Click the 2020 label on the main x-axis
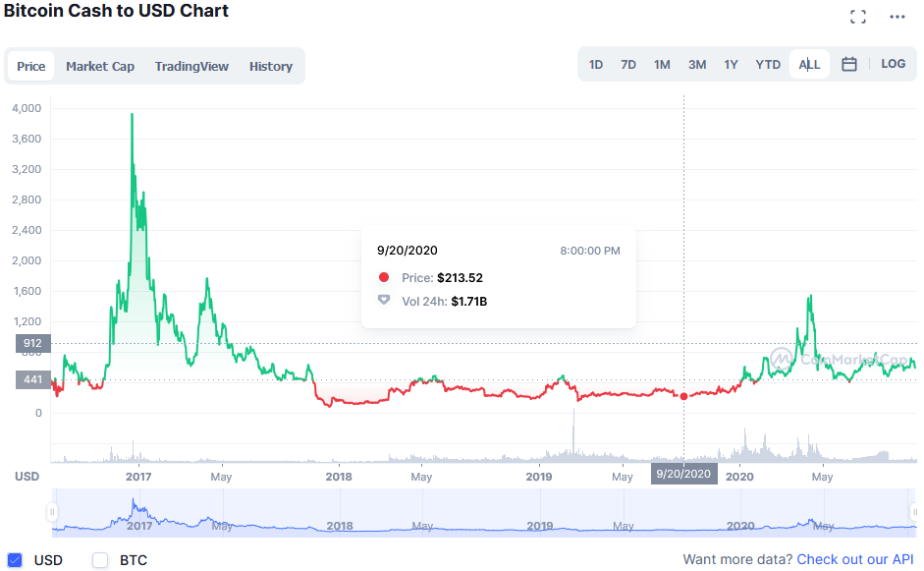The image size is (924, 571). (739, 477)
